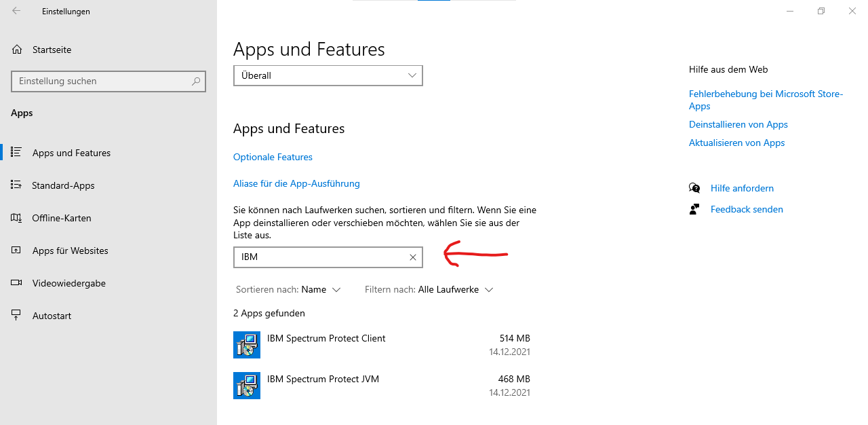Open the Deinstallieren von Apps help link
This screenshot has width=868, height=425.
pyautogui.click(x=738, y=124)
